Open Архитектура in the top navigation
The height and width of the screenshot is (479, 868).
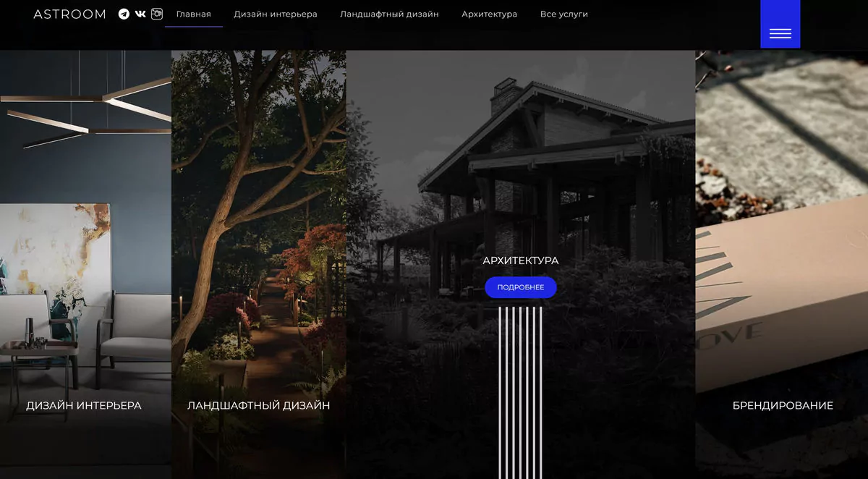[490, 14]
